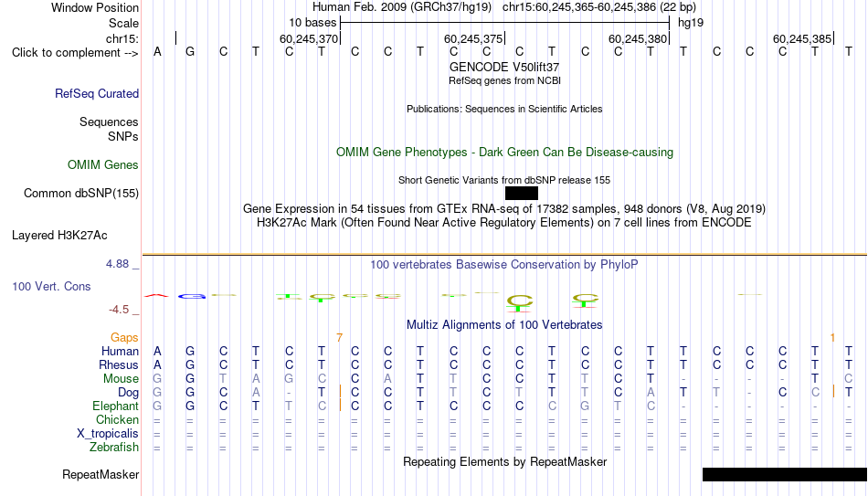The width and height of the screenshot is (868, 496).
Task: Open the OMIM Genes track label
Action: pos(103,165)
